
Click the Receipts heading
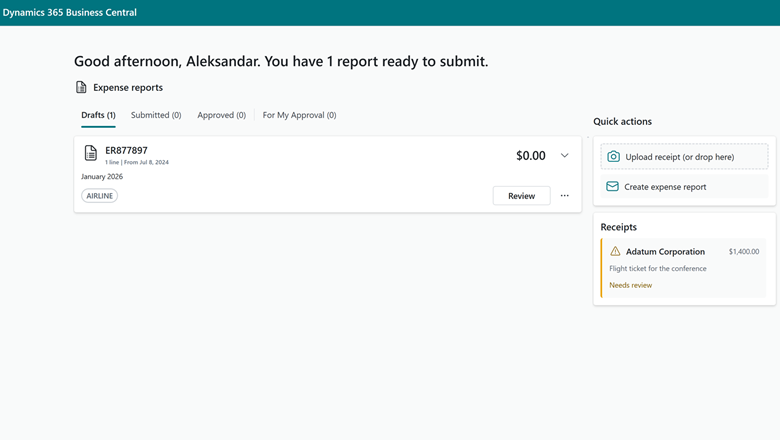618,227
